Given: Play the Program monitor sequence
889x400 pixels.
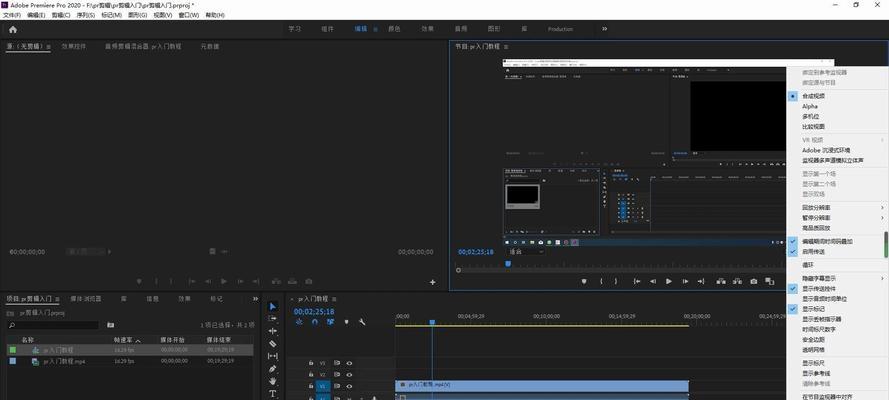Looking at the screenshot, I should pos(668,281).
